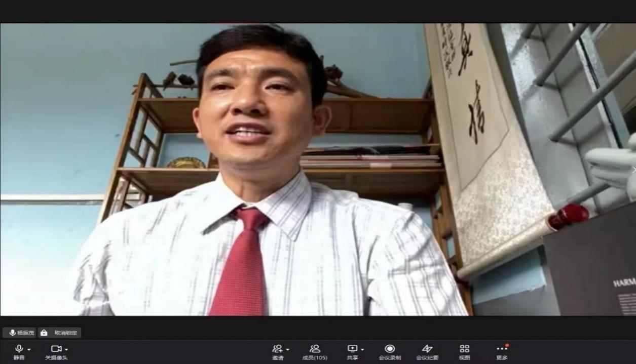Click the red dot on 更多
The image size is (636, 364).
pos(507,345)
